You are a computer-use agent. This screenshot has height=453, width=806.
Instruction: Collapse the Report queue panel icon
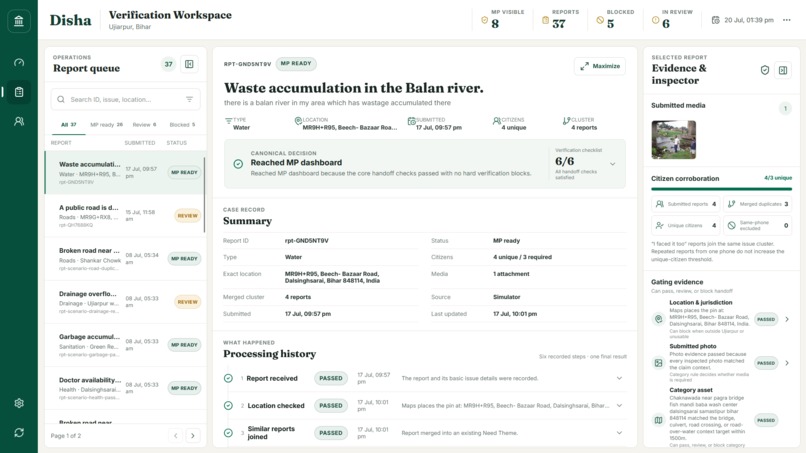tap(189, 64)
